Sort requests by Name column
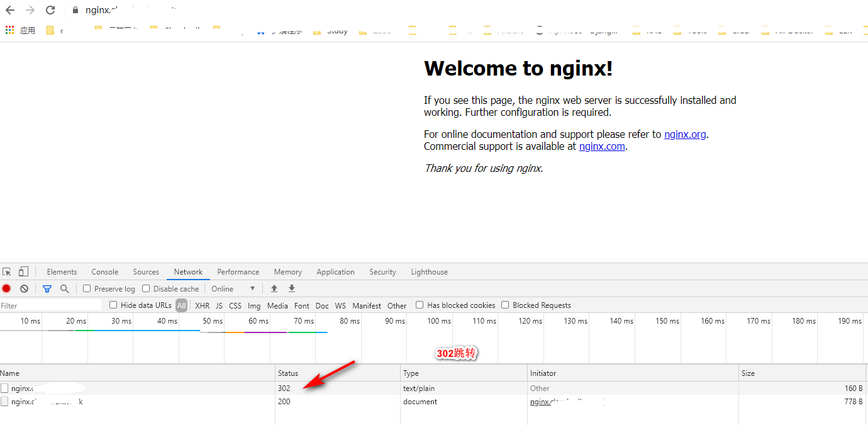 click(137, 373)
